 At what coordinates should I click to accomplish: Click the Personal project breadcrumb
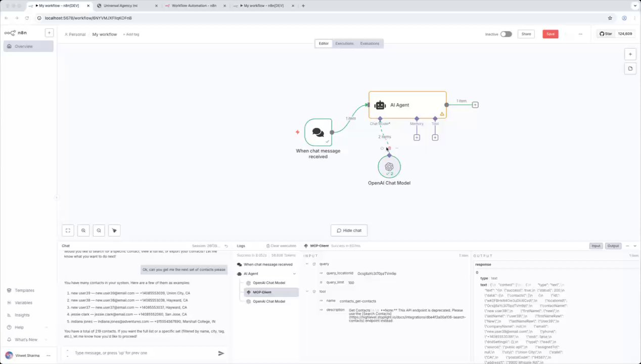75,34
